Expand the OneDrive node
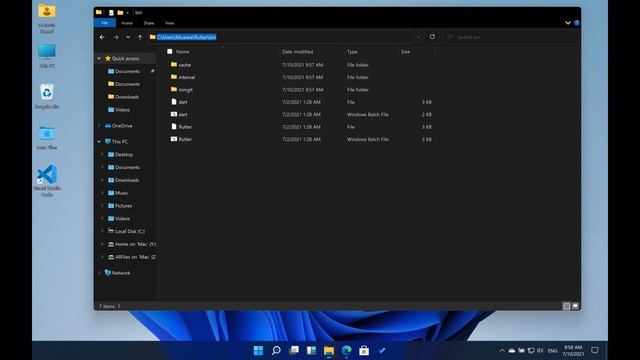The height and width of the screenshot is (360, 640). click(99, 126)
